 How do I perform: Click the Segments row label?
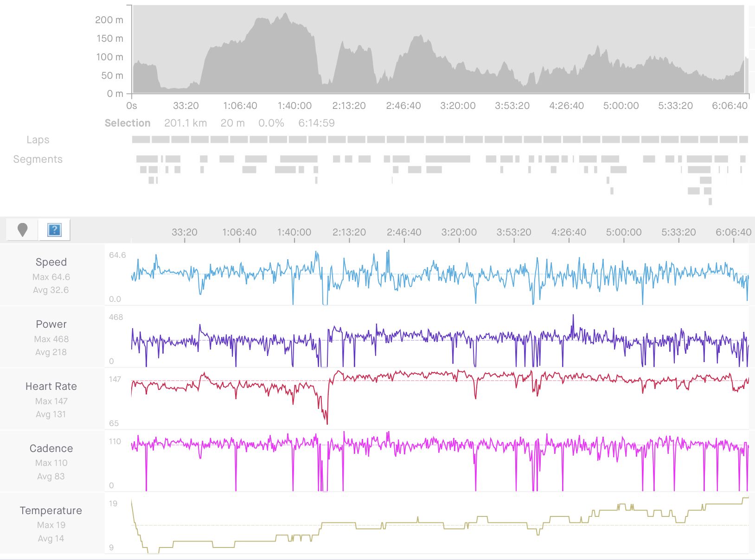[38, 159]
